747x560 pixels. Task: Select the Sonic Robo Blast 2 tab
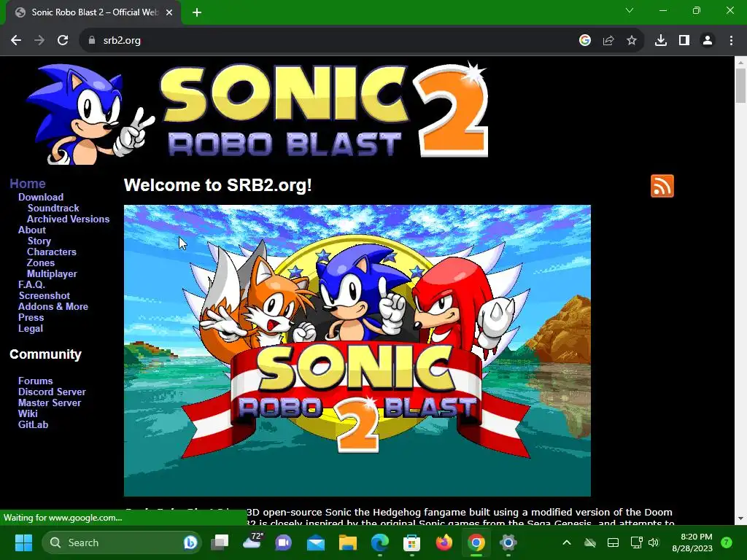coord(93,12)
